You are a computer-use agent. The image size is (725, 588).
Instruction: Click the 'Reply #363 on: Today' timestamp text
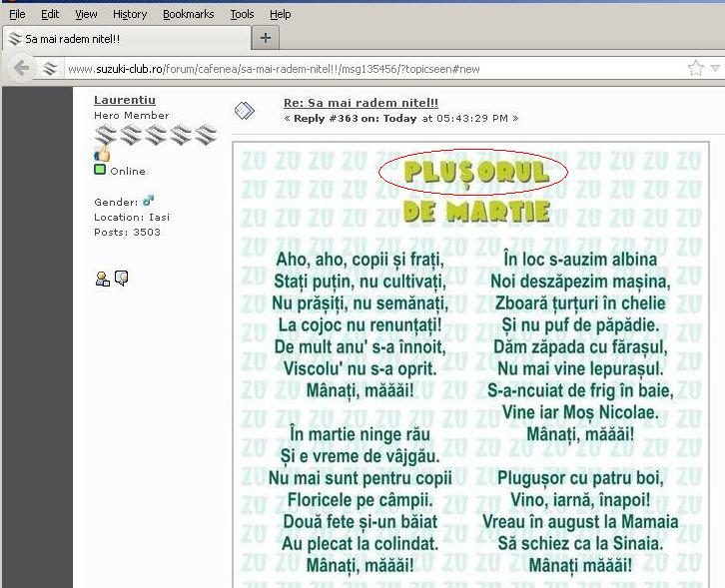(401, 119)
